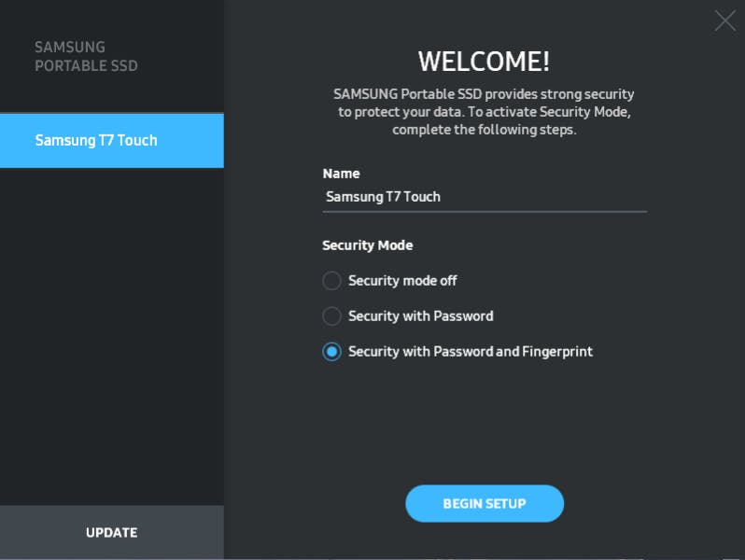Click the 'Security mode off' label text
This screenshot has width=745, height=560.
coord(402,281)
